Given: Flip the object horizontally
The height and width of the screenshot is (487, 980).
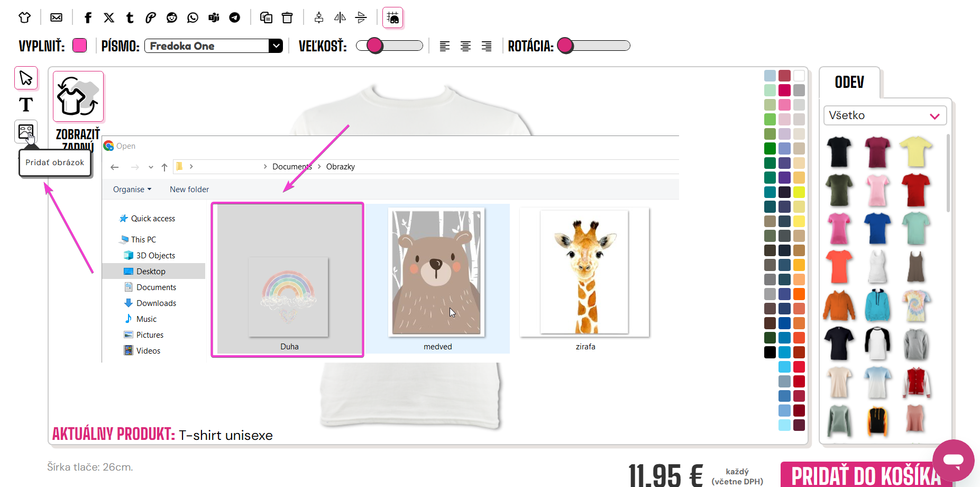Looking at the screenshot, I should [340, 17].
